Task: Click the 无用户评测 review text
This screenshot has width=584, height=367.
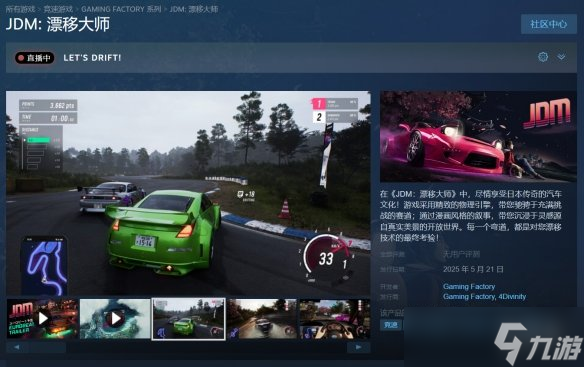Action: (x=461, y=254)
